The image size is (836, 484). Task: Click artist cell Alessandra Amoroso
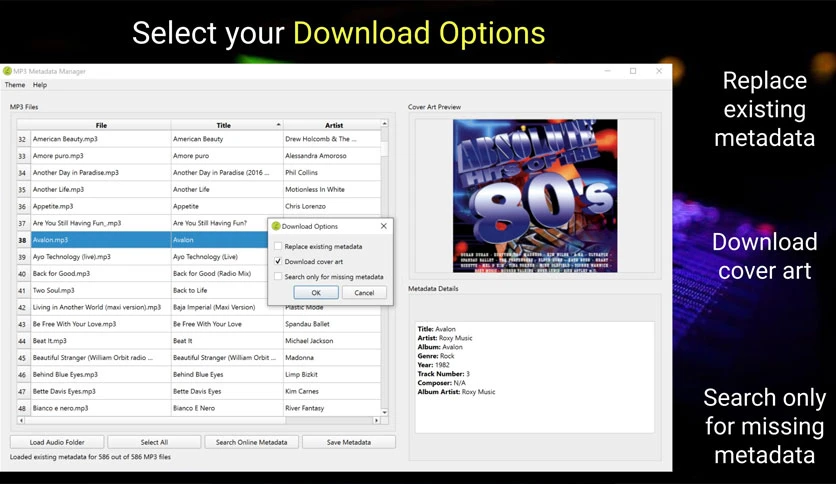click(x=332, y=156)
